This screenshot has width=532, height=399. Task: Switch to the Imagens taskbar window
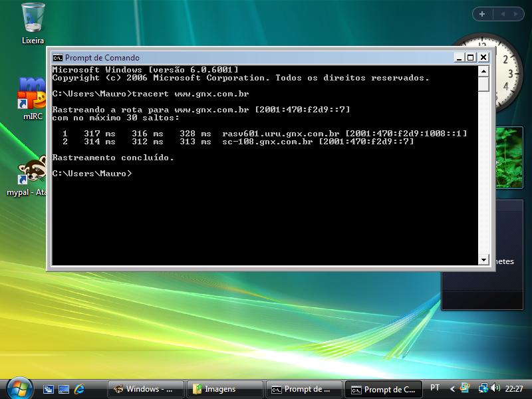pos(223,389)
